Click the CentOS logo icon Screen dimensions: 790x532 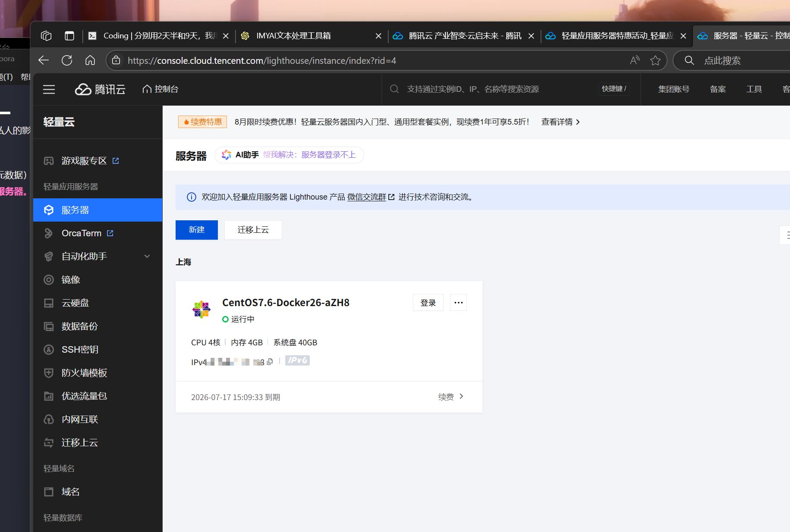pyautogui.click(x=201, y=310)
